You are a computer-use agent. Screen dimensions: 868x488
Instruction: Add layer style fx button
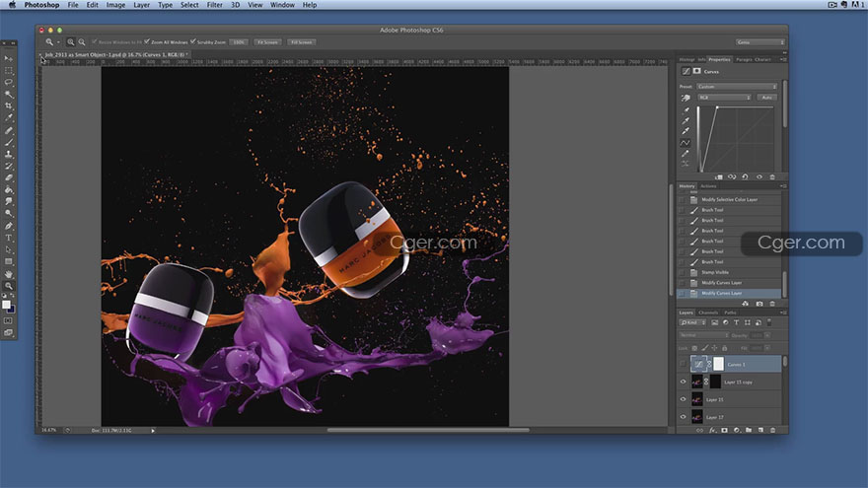[x=712, y=430]
